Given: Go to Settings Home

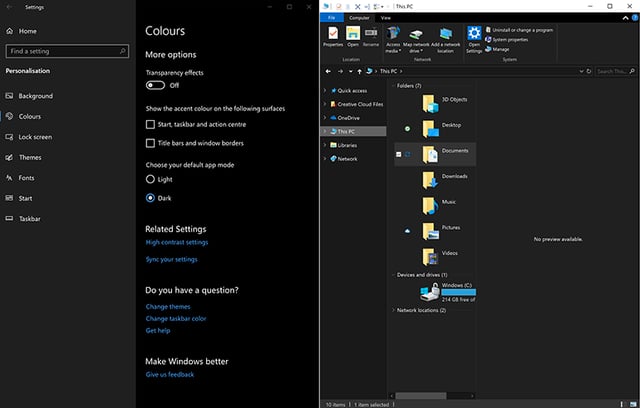Looking at the screenshot, I should (22, 31).
